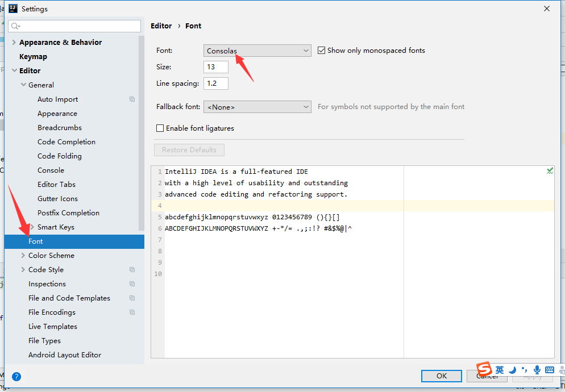Click the Cancel button
This screenshot has width=565, height=392.
coord(487,376)
